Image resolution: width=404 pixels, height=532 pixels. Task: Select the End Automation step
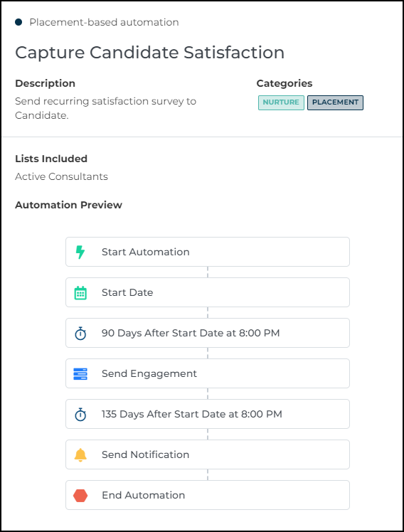click(208, 495)
